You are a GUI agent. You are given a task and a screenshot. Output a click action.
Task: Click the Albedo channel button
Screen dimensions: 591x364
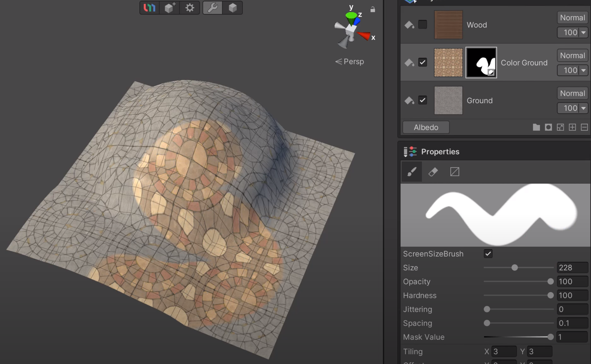click(x=426, y=127)
